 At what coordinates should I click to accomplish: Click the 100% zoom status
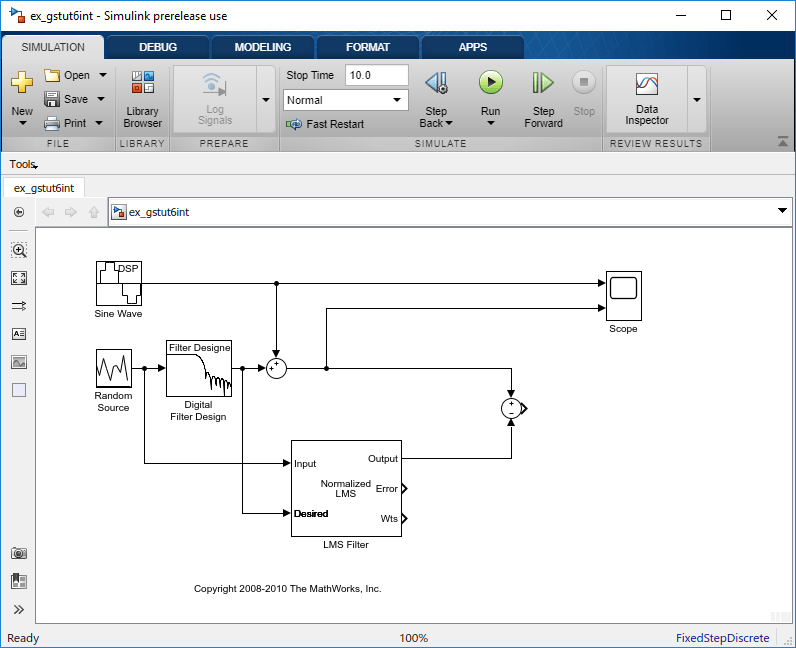414,638
